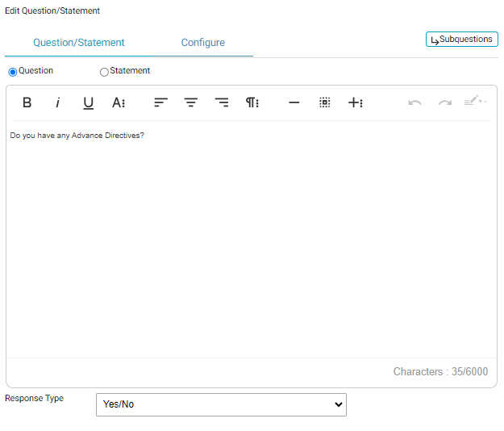This screenshot has width=504, height=431.
Task: Click the select all icon
Action: [324, 103]
